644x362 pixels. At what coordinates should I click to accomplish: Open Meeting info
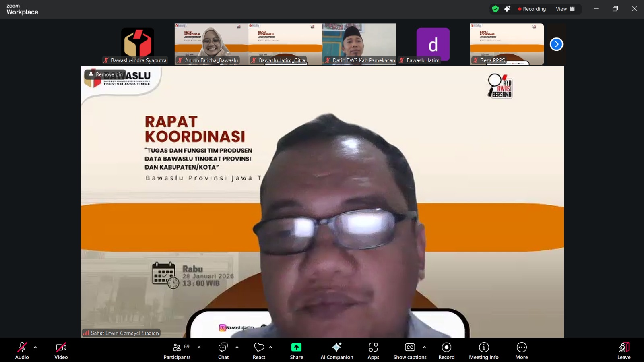(483, 350)
